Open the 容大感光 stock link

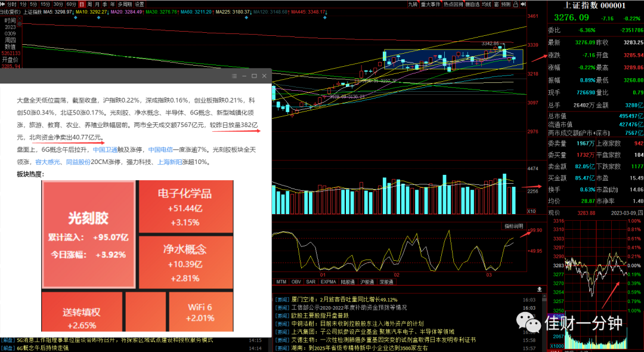[x=48, y=162]
